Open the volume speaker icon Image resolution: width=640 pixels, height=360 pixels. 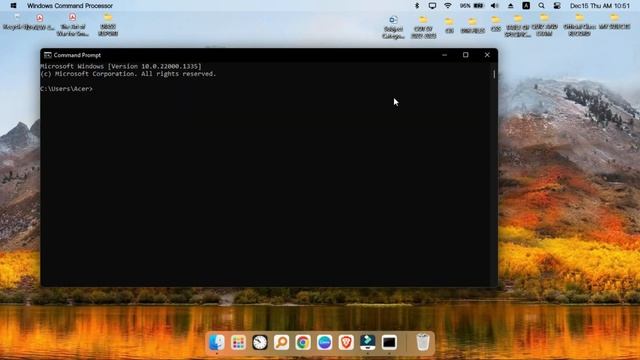coord(495,6)
